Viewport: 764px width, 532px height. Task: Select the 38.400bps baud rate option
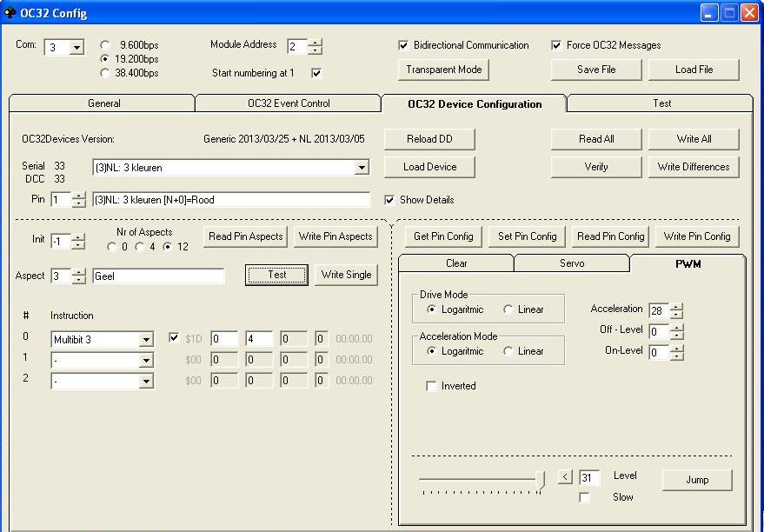coord(106,73)
